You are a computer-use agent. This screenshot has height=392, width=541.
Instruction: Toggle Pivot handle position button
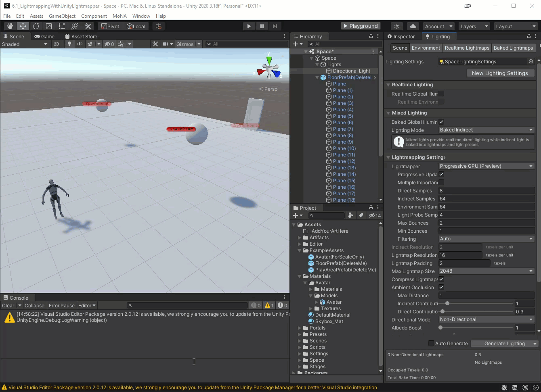point(110,26)
